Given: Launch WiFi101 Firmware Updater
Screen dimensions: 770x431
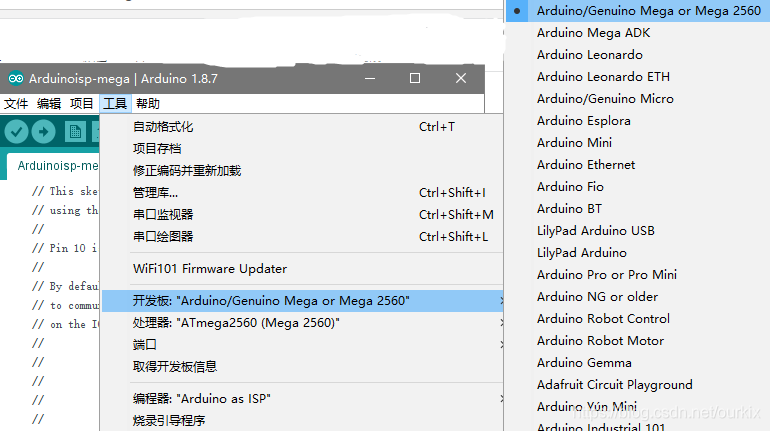Looking at the screenshot, I should click(302, 269).
